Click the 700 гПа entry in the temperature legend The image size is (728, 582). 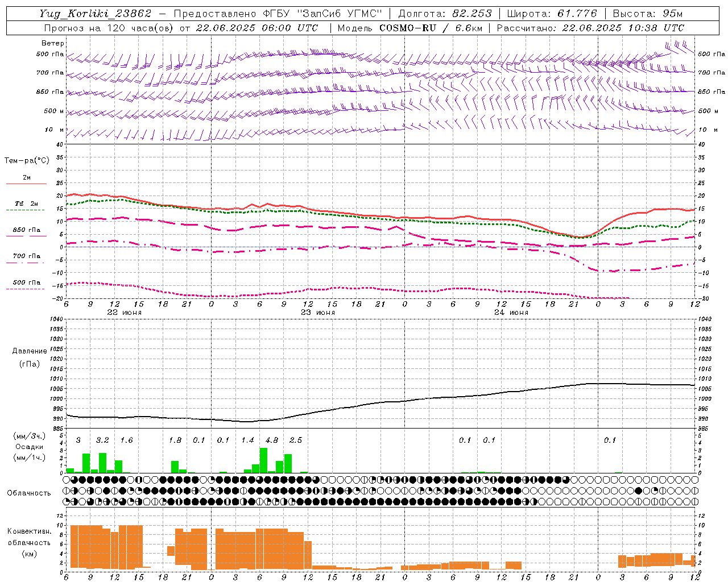tap(27, 256)
